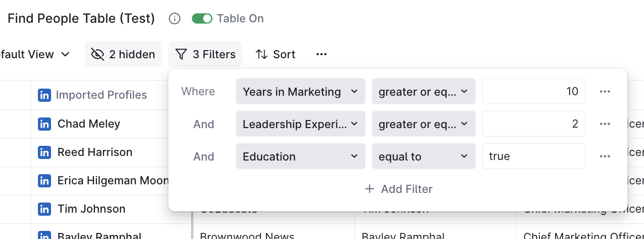Click the 2 hidden columns button

123,54
